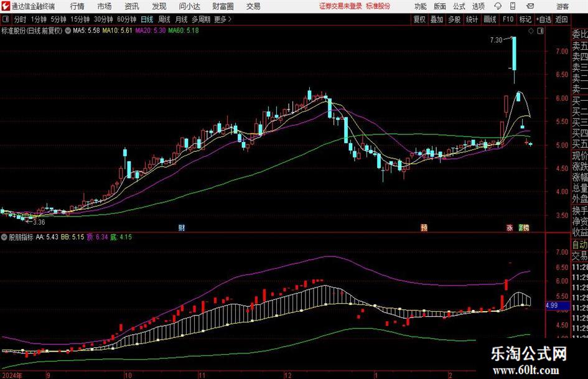Open the 问小达 menu
Screen dimensions: 588x379
click(x=189, y=6)
